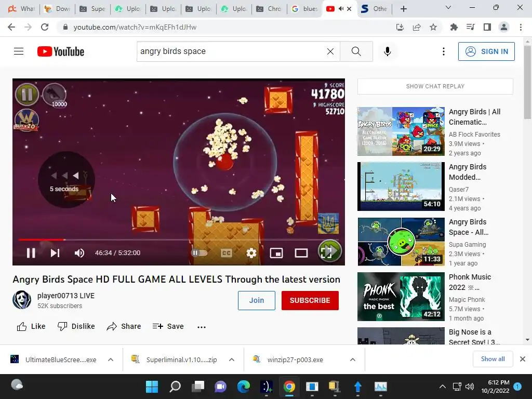Click the address bar URL
Image resolution: width=532 pixels, height=399 pixels.
coord(135,27)
